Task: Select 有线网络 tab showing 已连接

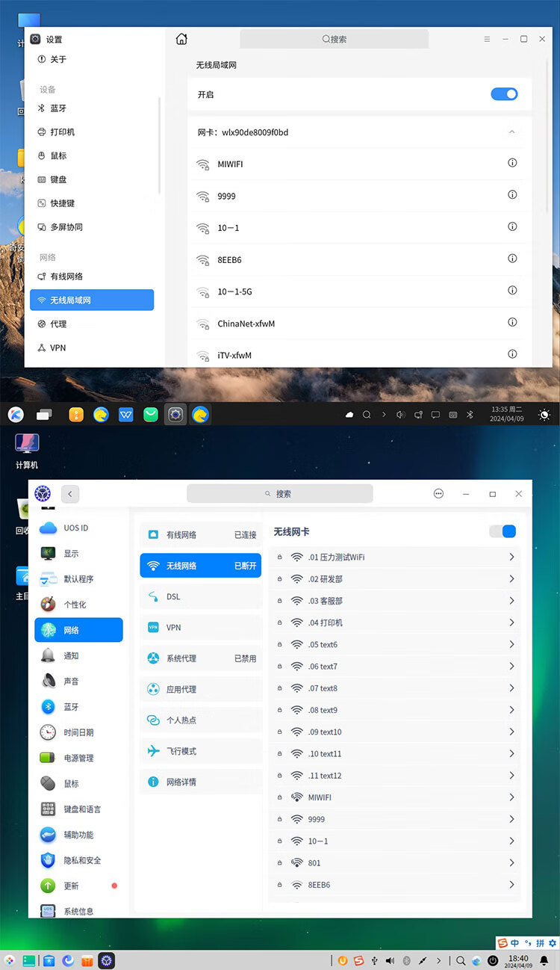Action: click(200, 535)
